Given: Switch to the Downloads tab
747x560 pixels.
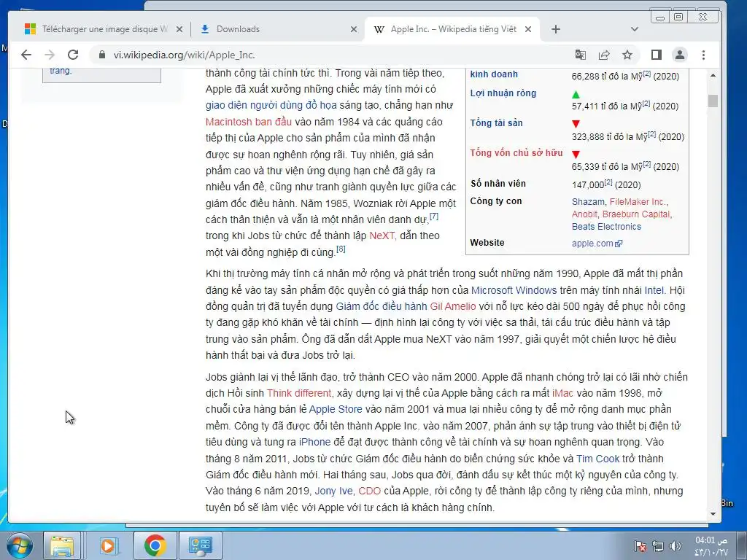Looking at the screenshot, I should coord(278,29).
